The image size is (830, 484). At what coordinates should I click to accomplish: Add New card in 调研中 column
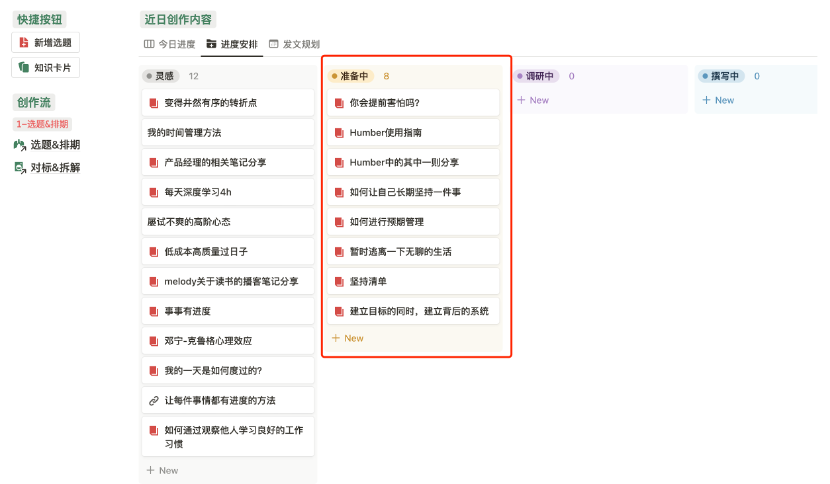tap(533, 100)
